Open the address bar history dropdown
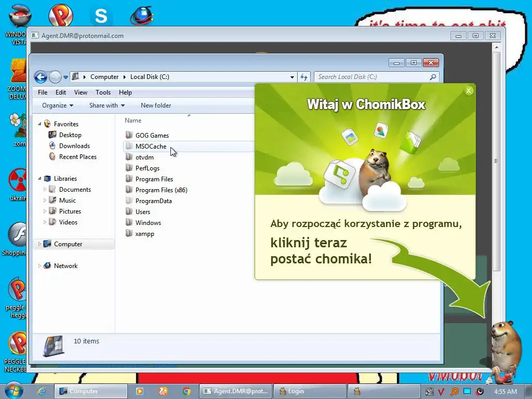 click(292, 77)
